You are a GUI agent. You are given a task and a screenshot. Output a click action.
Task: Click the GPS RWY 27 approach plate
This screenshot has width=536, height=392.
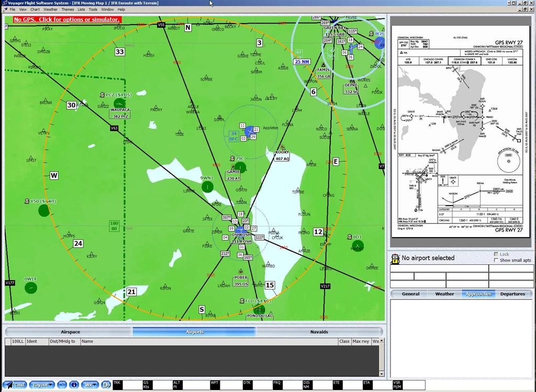pyautogui.click(x=460, y=132)
